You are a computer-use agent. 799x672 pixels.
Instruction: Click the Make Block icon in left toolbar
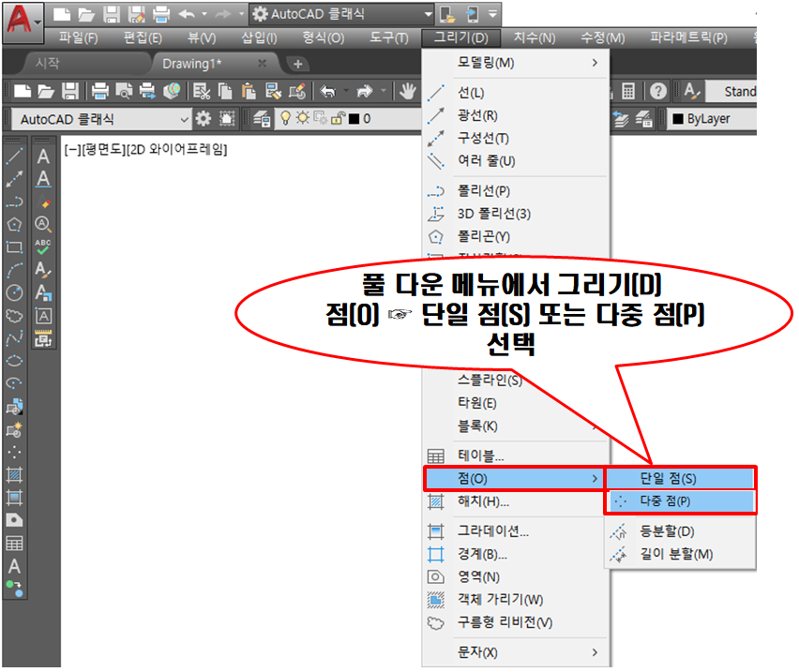click(14, 429)
